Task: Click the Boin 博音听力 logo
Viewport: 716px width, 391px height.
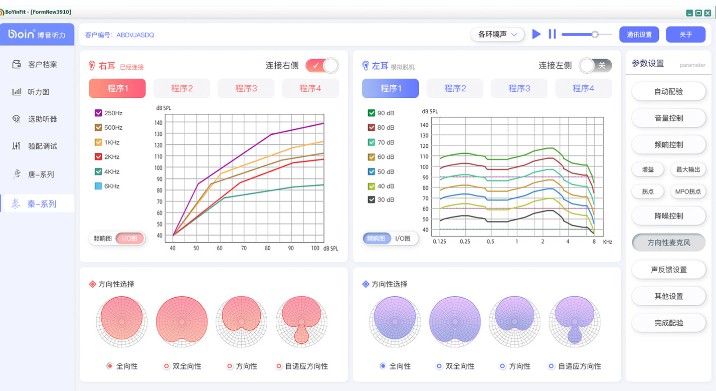Action: click(x=37, y=34)
